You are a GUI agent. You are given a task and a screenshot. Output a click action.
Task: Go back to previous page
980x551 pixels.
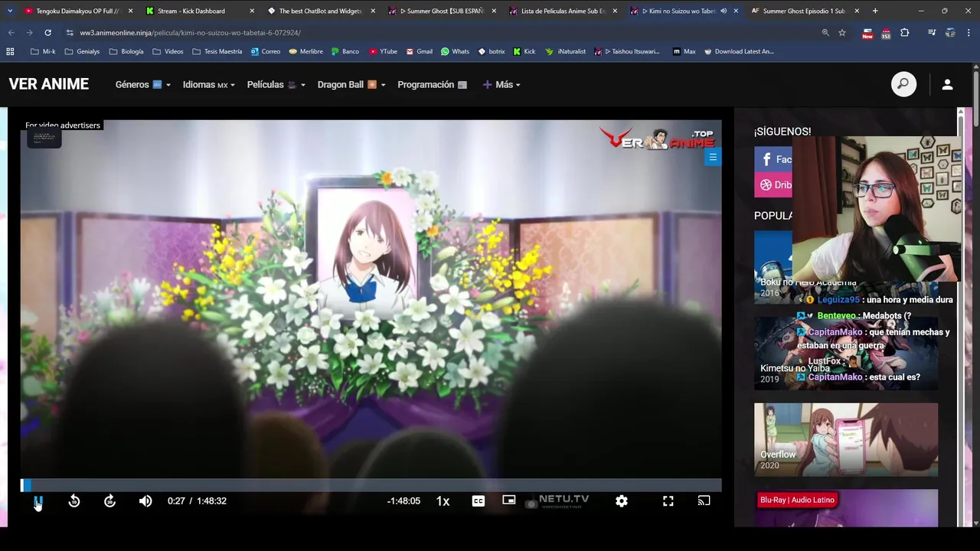click(x=11, y=33)
